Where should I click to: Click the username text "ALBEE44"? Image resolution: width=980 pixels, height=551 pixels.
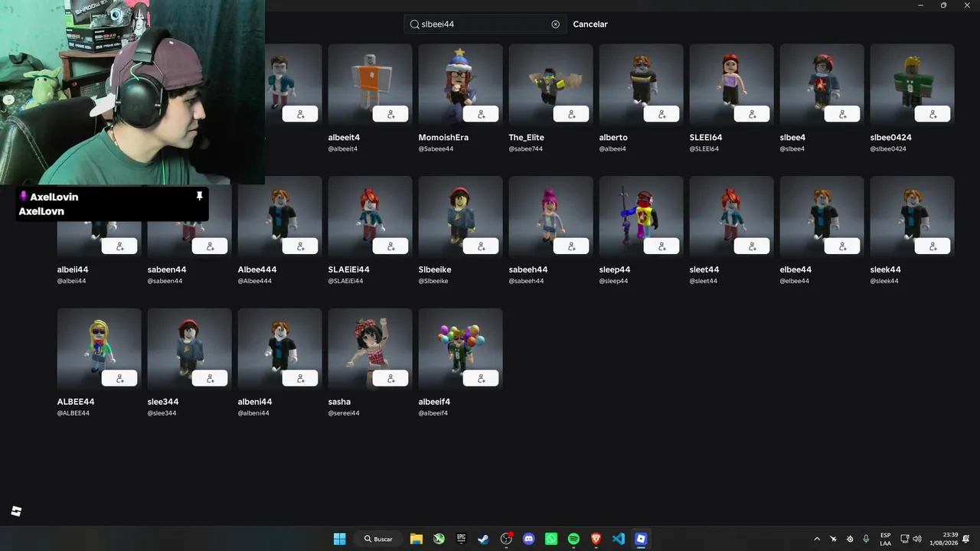[76, 402]
